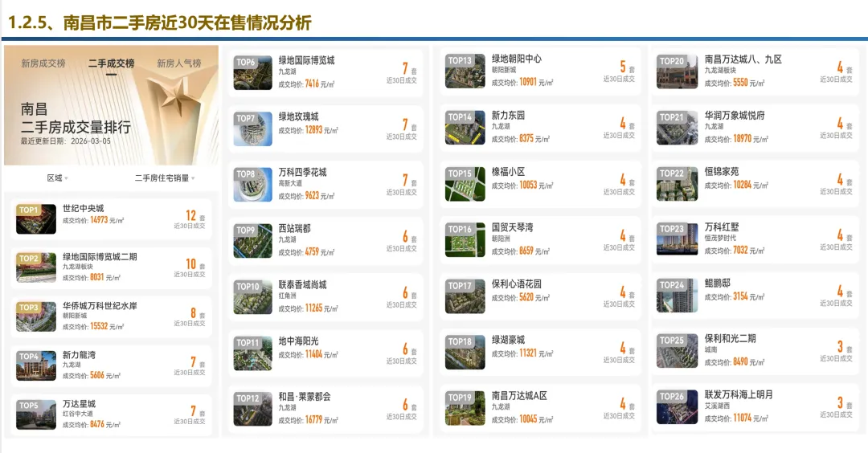Image resolution: width=868 pixels, height=453 pixels.
Task: Open TOP23 万科红墅 thumbnail
Action: point(677,239)
